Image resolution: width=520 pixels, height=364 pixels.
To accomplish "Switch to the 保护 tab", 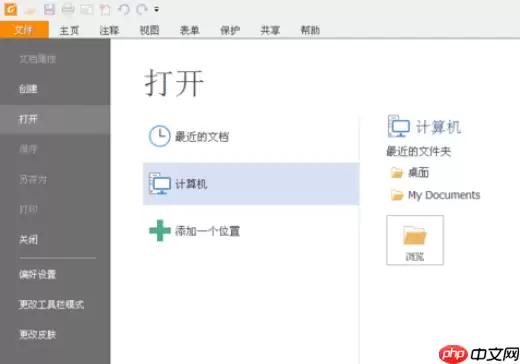I will coord(230,30).
